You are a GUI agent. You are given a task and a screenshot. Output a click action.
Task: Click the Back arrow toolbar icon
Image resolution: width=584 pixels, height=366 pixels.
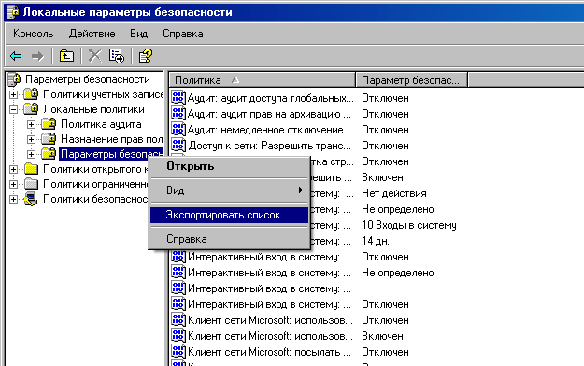pyautogui.click(x=16, y=56)
